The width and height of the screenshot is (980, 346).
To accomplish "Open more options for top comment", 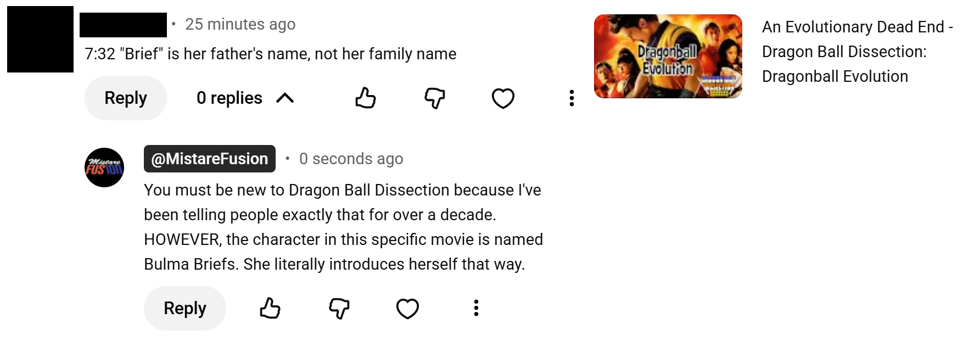I will tap(572, 98).
